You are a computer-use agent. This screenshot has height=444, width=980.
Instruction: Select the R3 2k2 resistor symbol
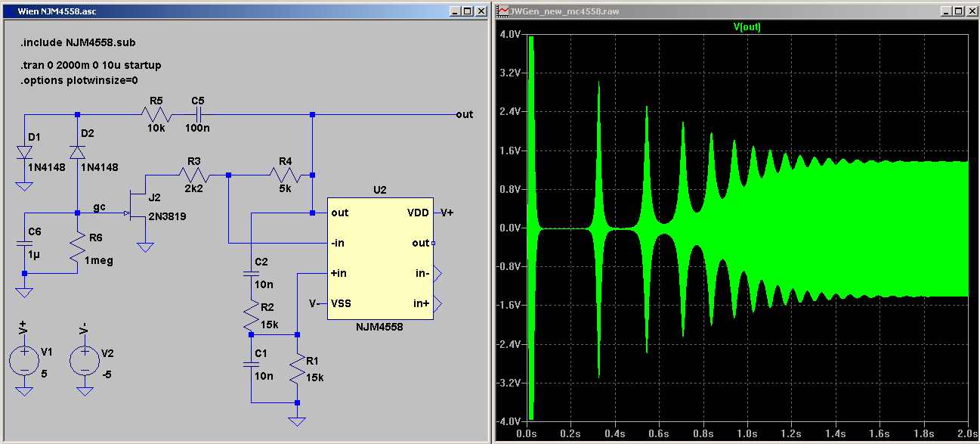pos(193,175)
